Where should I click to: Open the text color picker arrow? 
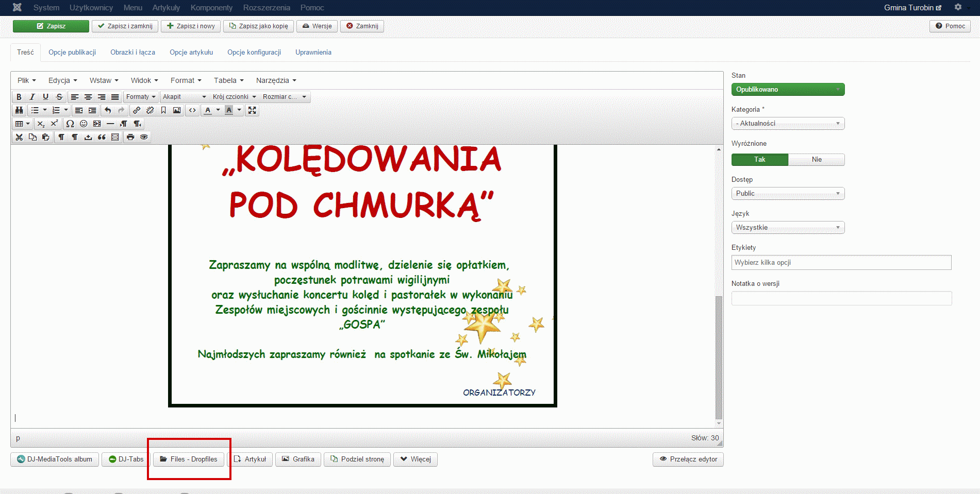pos(218,110)
